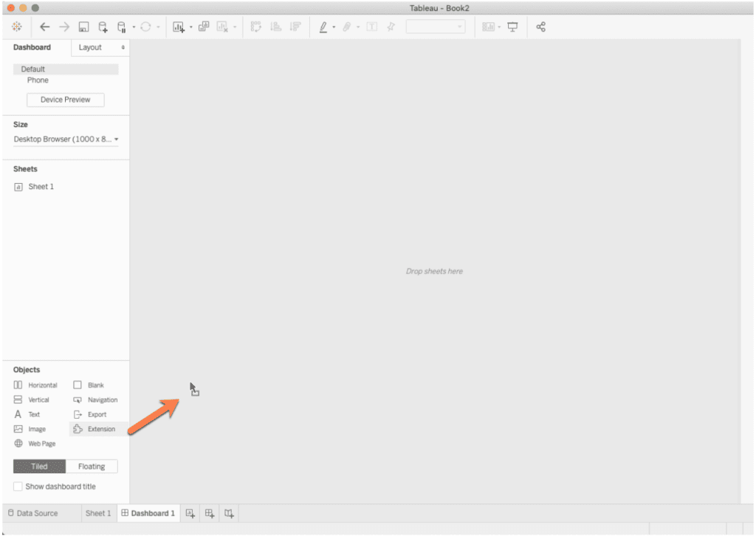Open the Fit view combo box in toolbar
The height and width of the screenshot is (536, 756).
point(436,27)
